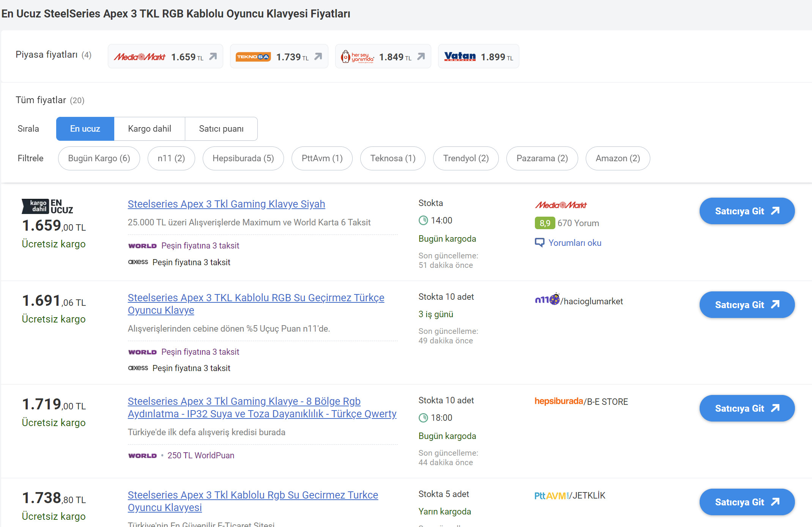Click World card logo in n11 listing
812x527 pixels.
[142, 352]
